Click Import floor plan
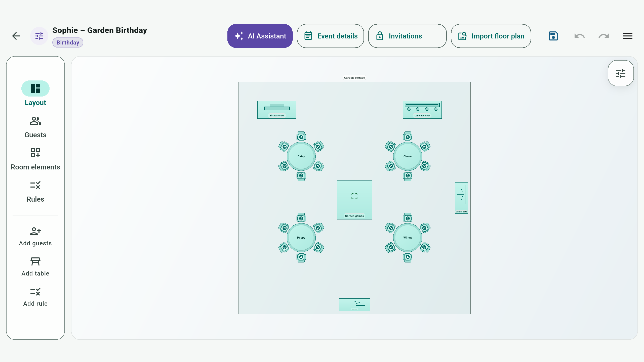The image size is (644, 362). 491,36
